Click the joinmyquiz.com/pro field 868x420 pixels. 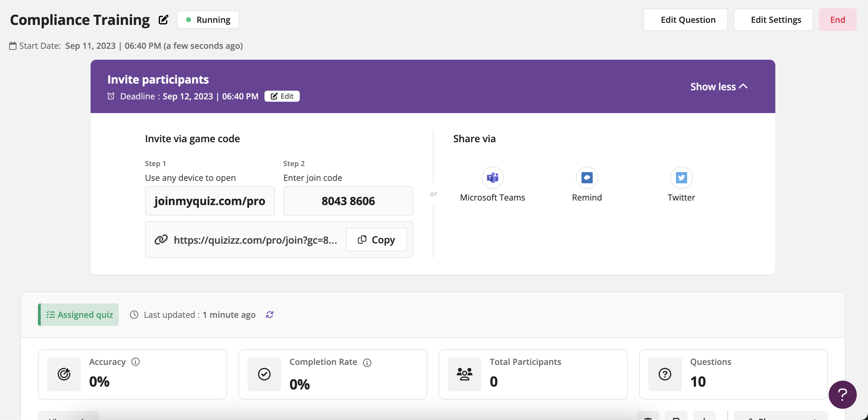pos(210,201)
